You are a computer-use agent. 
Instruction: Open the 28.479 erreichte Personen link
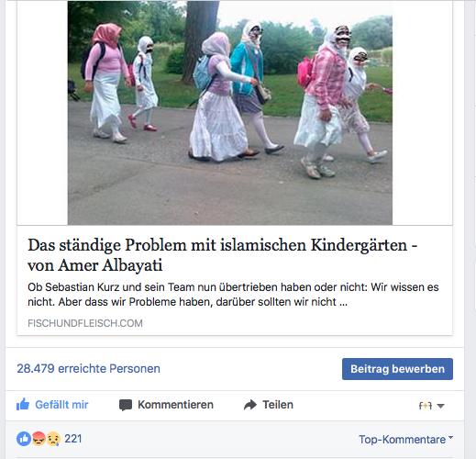[88, 369]
